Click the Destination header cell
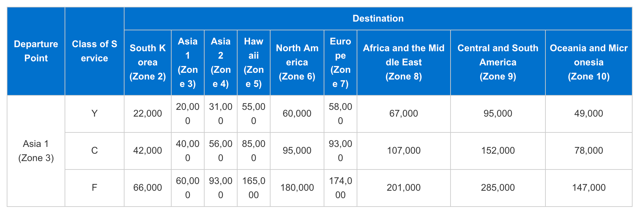644x217 pixels. coord(378,19)
